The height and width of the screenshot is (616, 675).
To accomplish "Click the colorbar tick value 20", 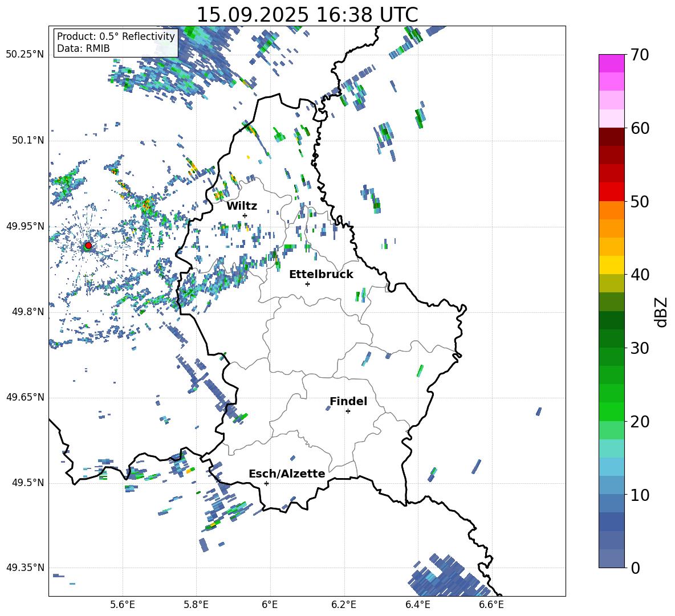I will pos(640,422).
